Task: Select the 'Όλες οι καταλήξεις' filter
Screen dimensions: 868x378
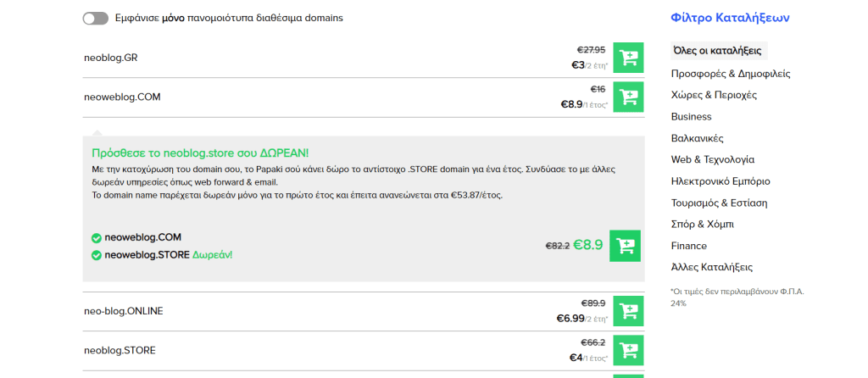Action: pyautogui.click(x=718, y=51)
